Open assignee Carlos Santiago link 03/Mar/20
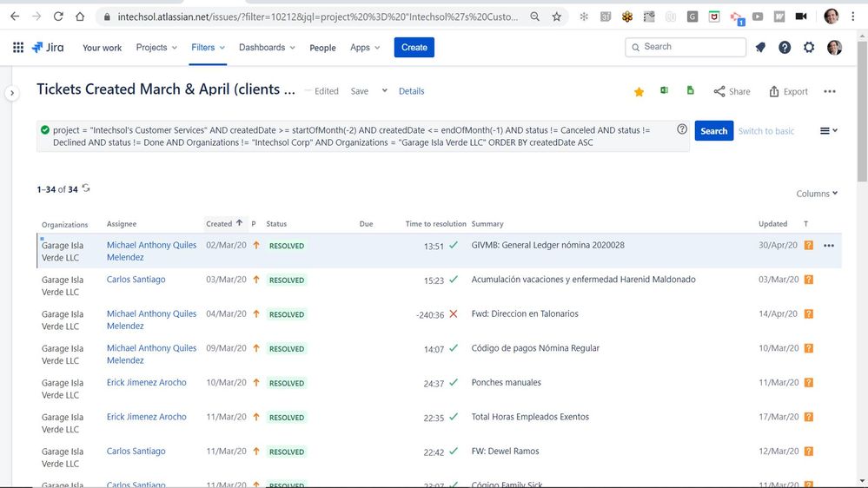This screenshot has width=868, height=488. [136, 280]
